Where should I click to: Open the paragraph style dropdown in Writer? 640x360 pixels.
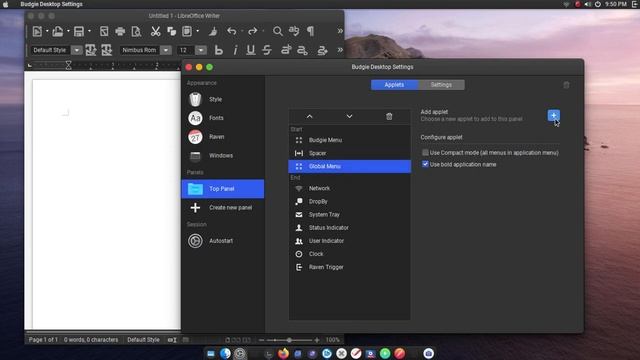pyautogui.click(x=77, y=50)
